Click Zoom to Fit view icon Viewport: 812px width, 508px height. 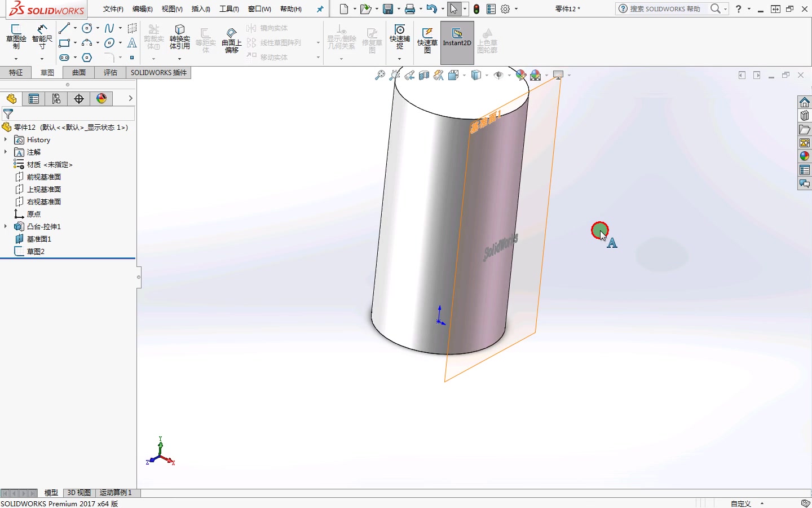coord(380,75)
